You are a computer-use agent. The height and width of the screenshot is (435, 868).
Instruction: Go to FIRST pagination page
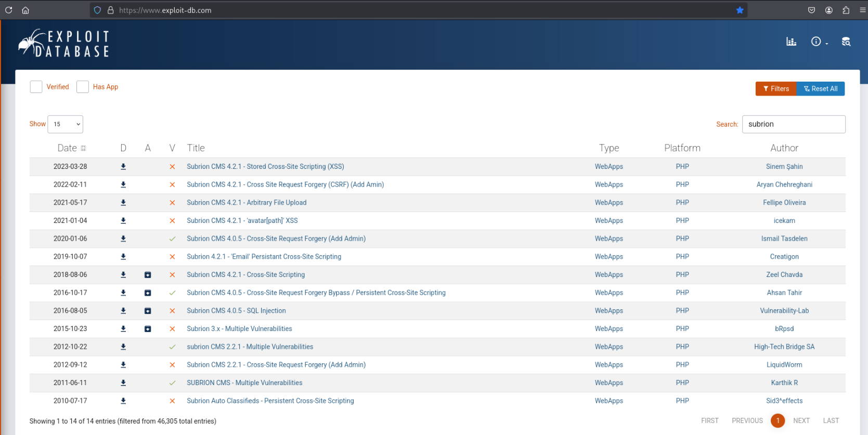709,421
